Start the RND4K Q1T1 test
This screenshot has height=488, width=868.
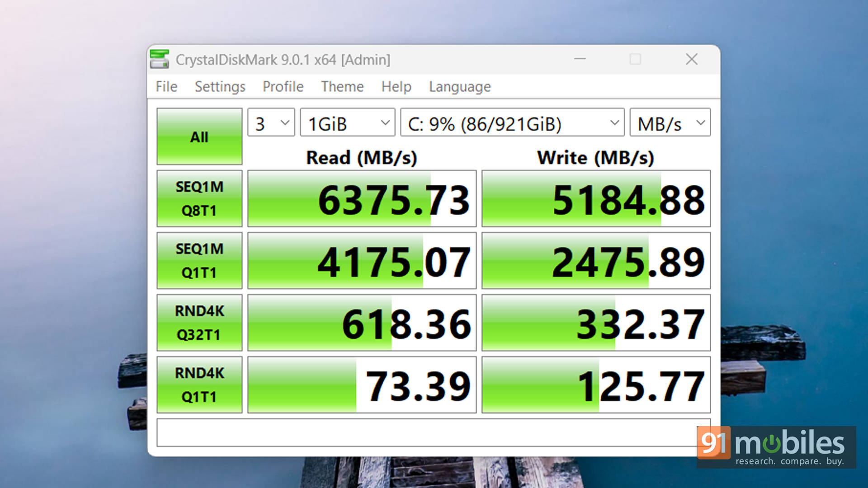click(199, 385)
